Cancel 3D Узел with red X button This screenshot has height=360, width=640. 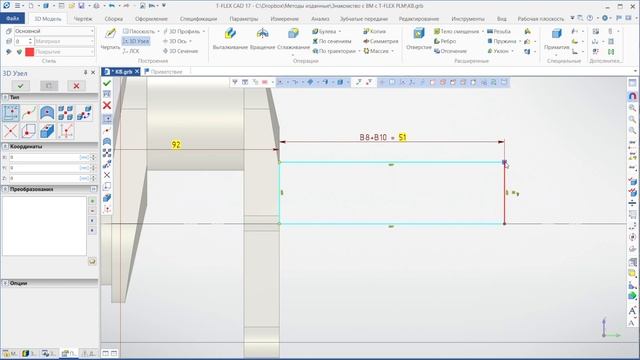tap(76, 86)
